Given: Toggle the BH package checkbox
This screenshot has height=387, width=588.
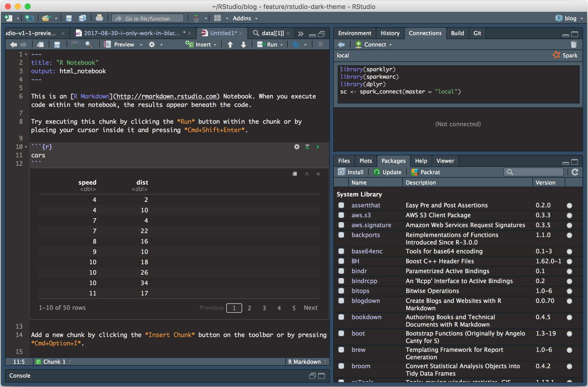Looking at the screenshot, I should pos(341,261).
